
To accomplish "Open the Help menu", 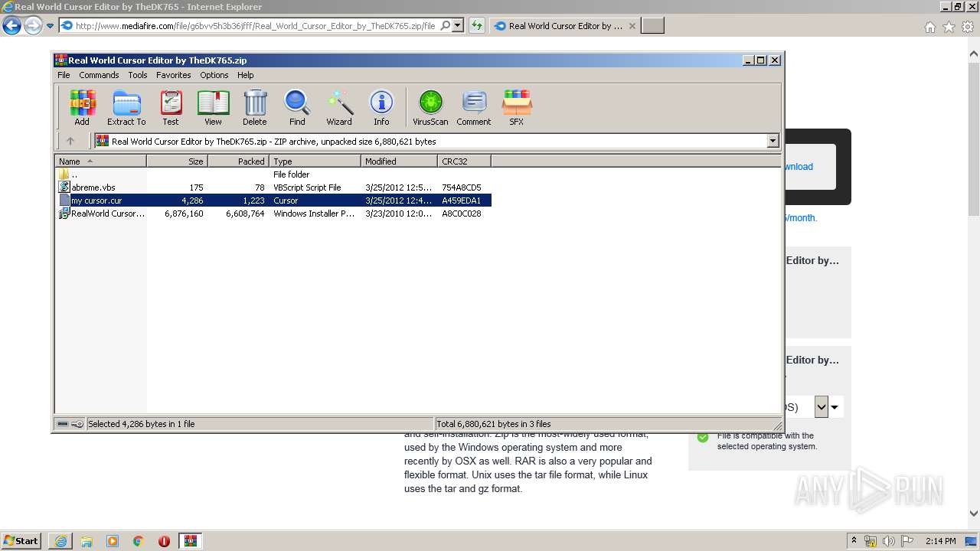I will (245, 75).
